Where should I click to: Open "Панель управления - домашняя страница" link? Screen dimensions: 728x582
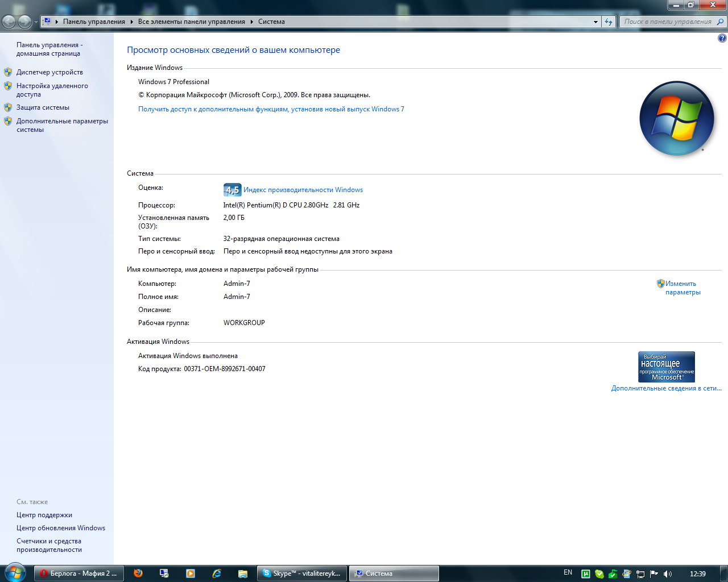(49, 49)
